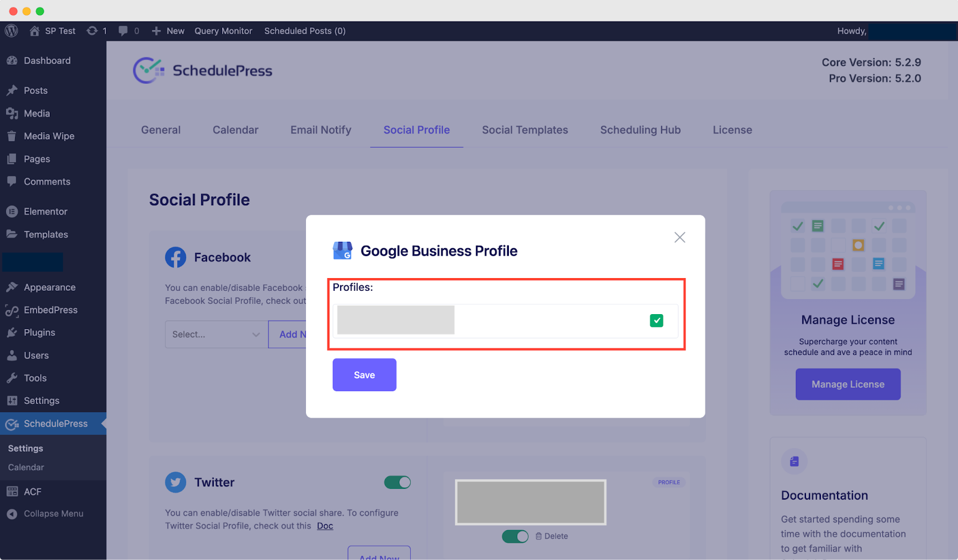
Task: Click the Facebook Add New button
Action: (x=287, y=334)
